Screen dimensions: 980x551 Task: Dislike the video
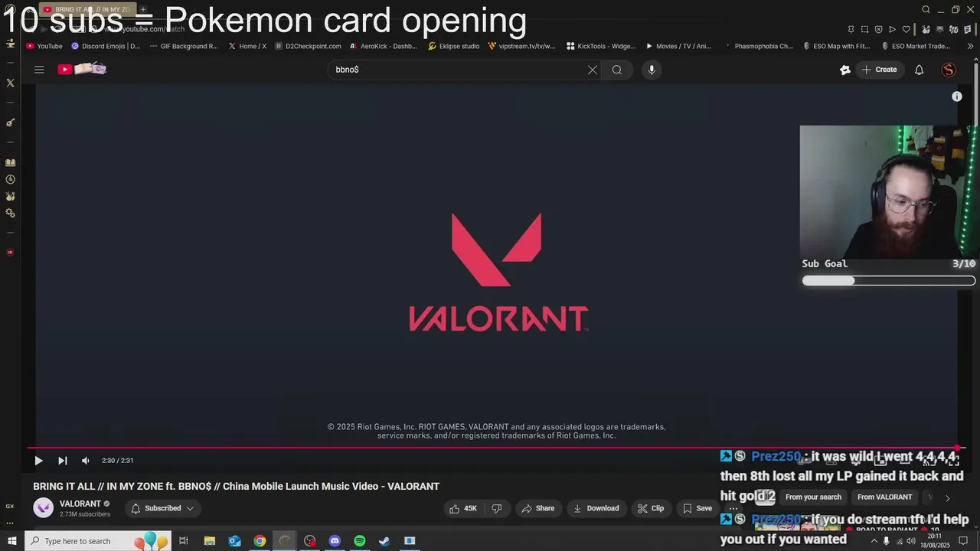point(496,508)
